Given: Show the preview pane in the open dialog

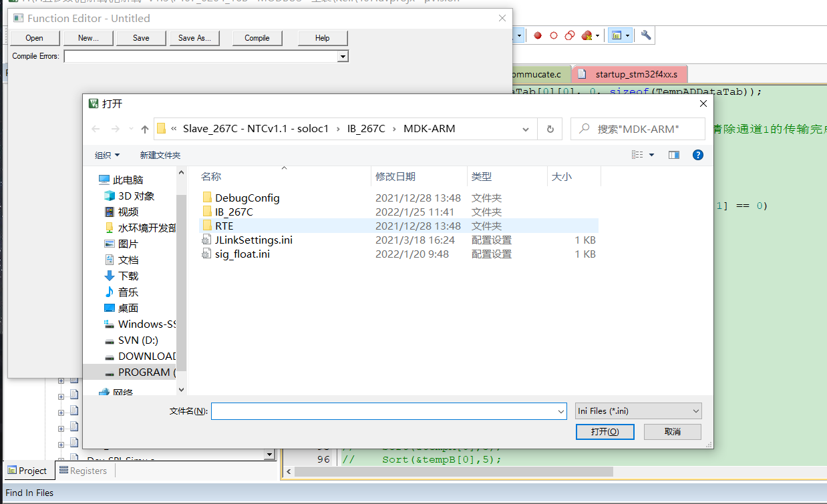Looking at the screenshot, I should pyautogui.click(x=674, y=154).
